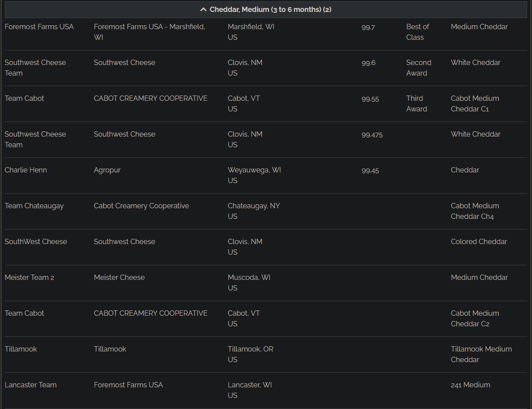Select the 99.45 score value

370,171
